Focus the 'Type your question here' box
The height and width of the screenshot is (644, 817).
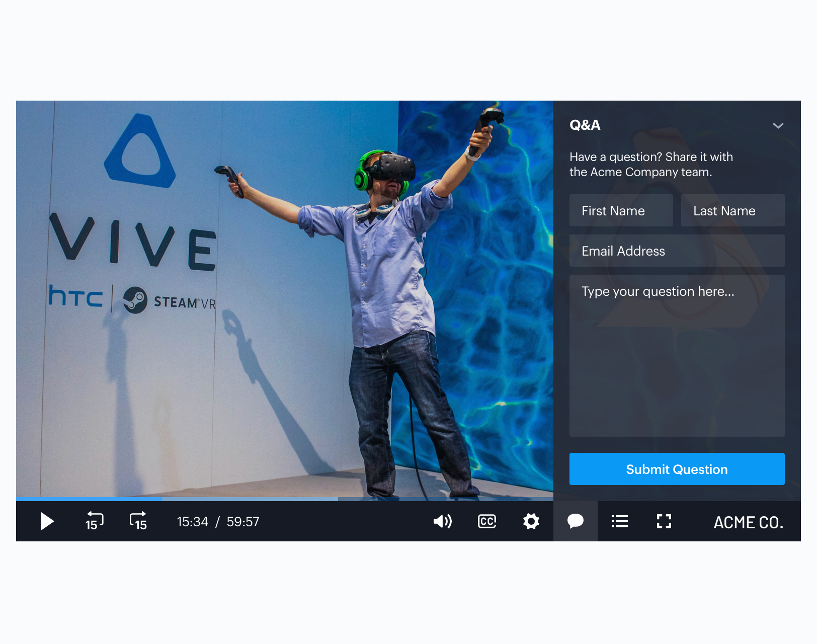coord(677,355)
